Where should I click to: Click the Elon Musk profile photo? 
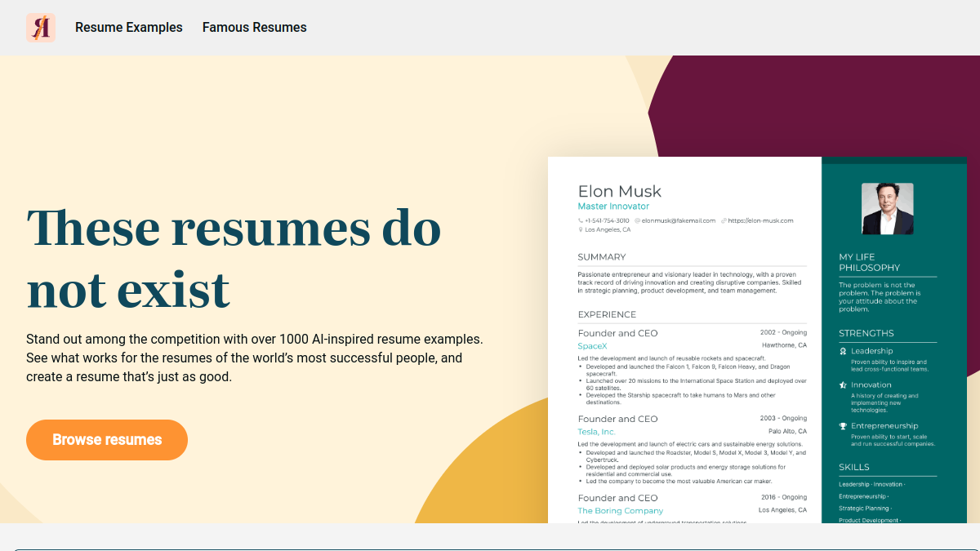point(888,209)
